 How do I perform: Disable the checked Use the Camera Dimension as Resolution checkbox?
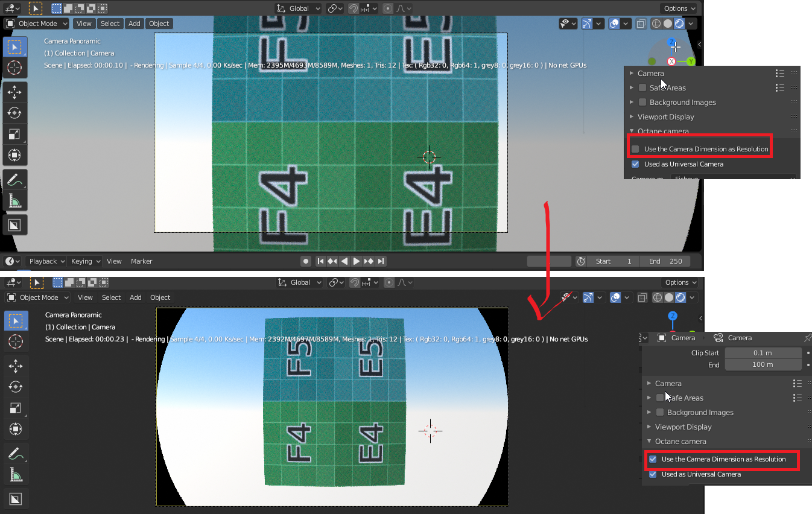(653, 459)
